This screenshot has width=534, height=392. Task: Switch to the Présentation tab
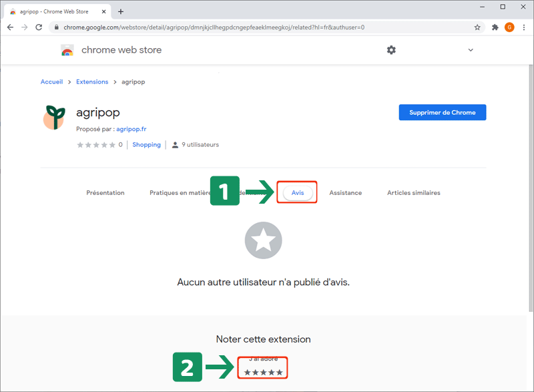coord(105,193)
